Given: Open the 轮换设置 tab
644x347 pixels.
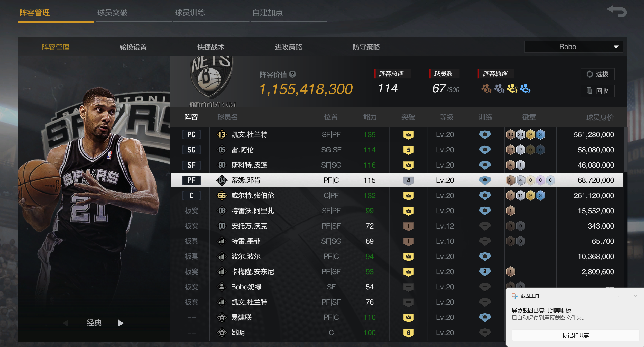Looking at the screenshot, I should tap(133, 47).
